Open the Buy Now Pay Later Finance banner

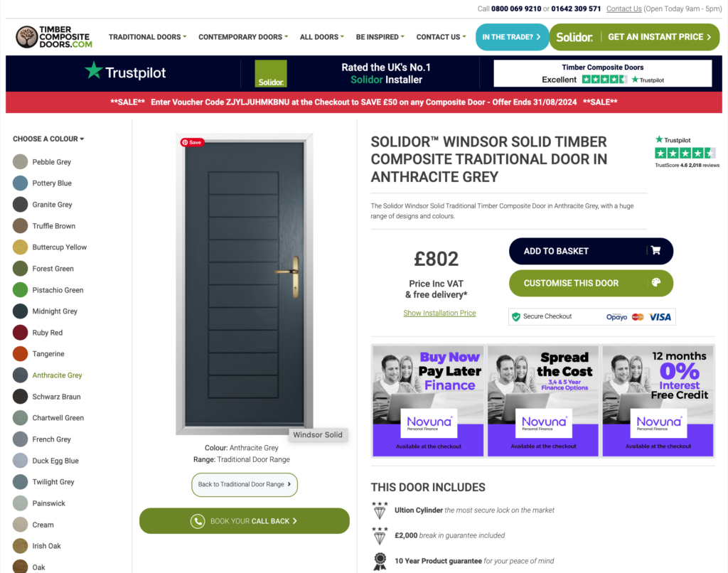(x=428, y=401)
